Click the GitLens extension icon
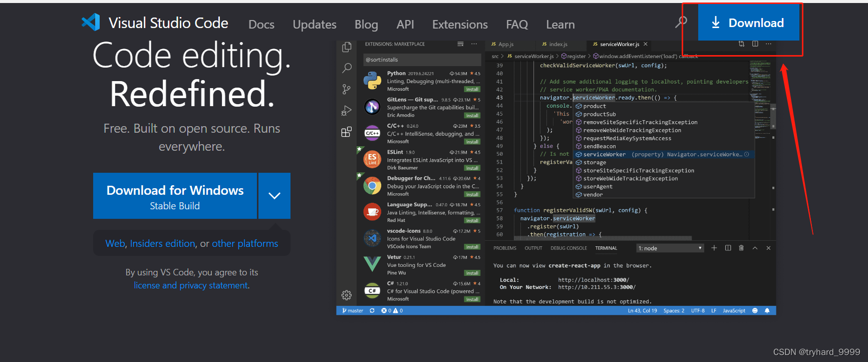 coord(372,107)
